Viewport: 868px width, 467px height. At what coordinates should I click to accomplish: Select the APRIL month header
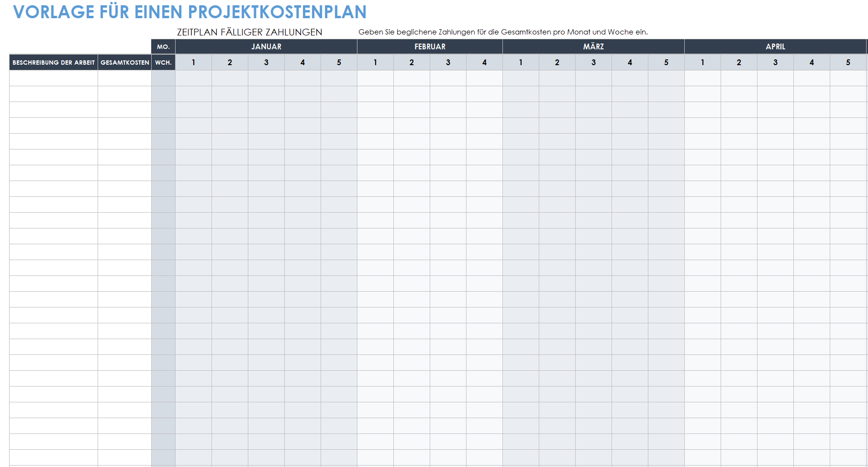(775, 46)
